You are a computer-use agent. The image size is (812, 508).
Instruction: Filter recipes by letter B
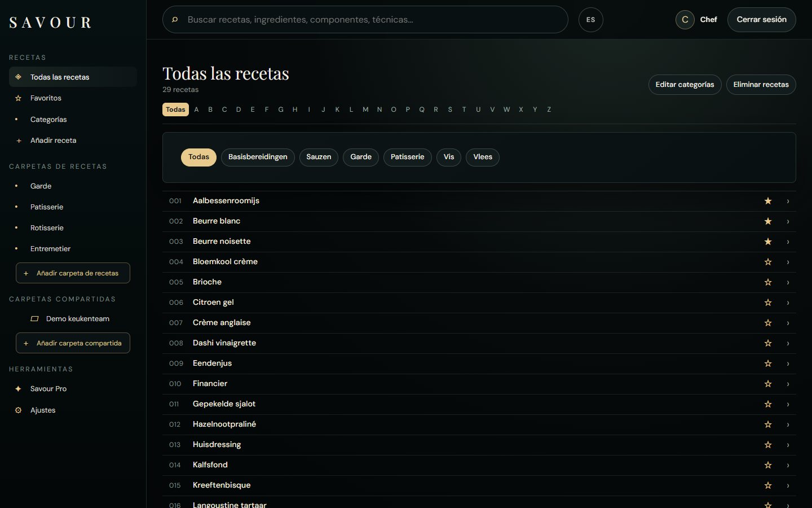coord(210,110)
